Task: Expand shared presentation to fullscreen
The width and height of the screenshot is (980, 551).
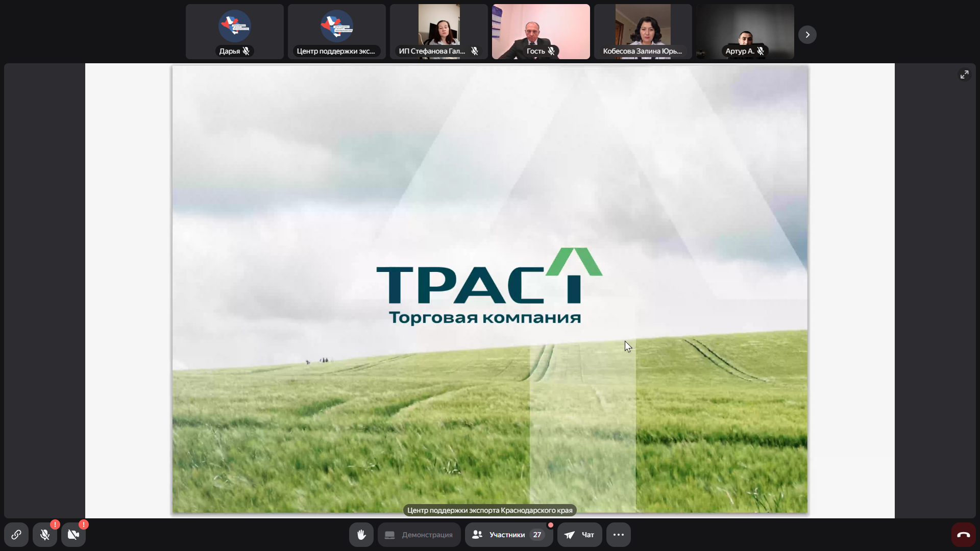Action: pos(964,74)
